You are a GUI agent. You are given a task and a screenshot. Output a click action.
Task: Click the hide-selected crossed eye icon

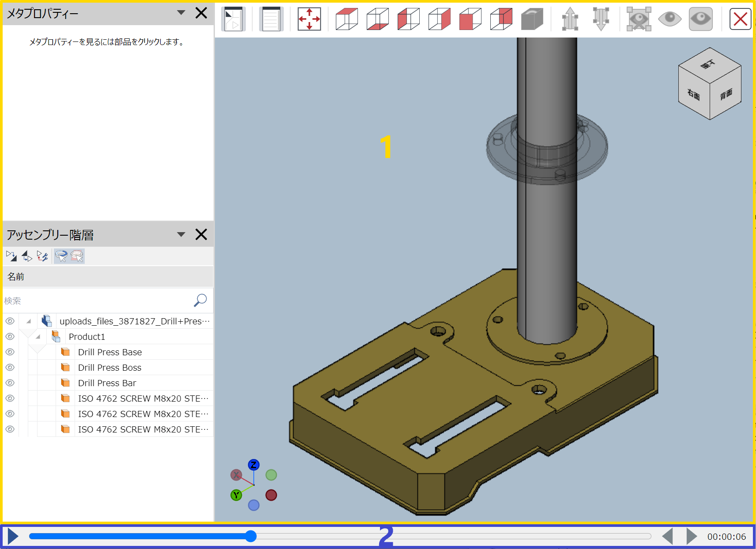639,19
